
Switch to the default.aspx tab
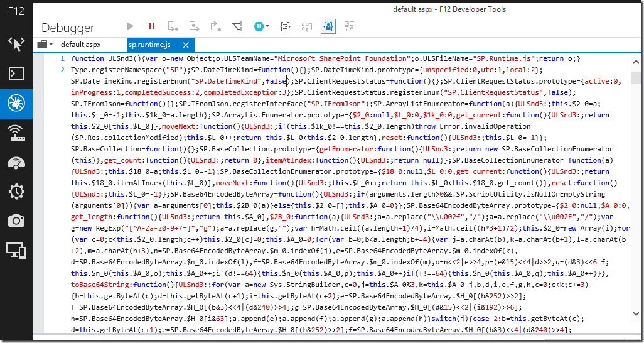[80, 45]
